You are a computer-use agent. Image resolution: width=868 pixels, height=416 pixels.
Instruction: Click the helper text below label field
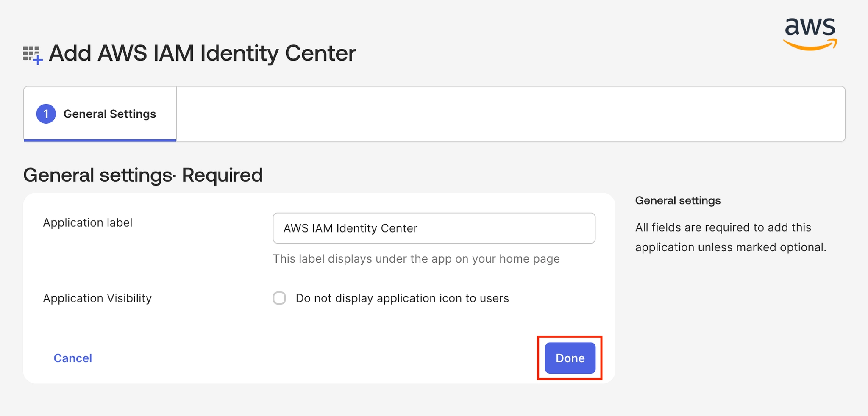416,259
